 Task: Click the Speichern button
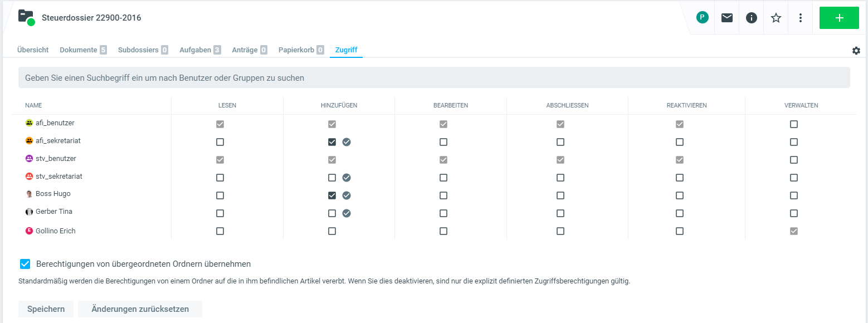(x=46, y=309)
